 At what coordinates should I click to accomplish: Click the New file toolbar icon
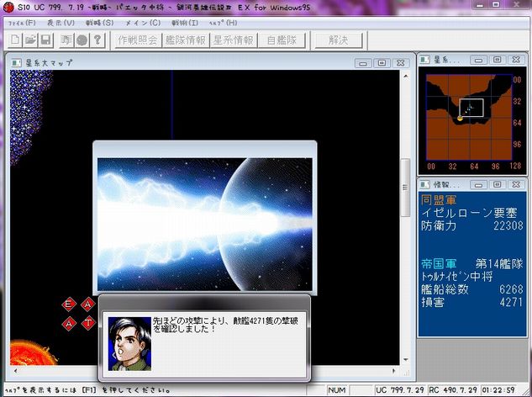(14, 40)
